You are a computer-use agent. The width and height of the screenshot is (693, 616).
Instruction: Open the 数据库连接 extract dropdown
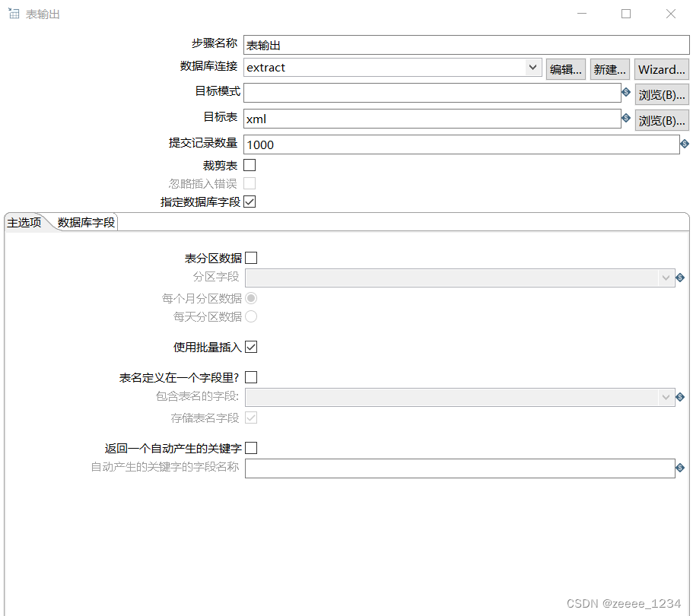pos(533,68)
